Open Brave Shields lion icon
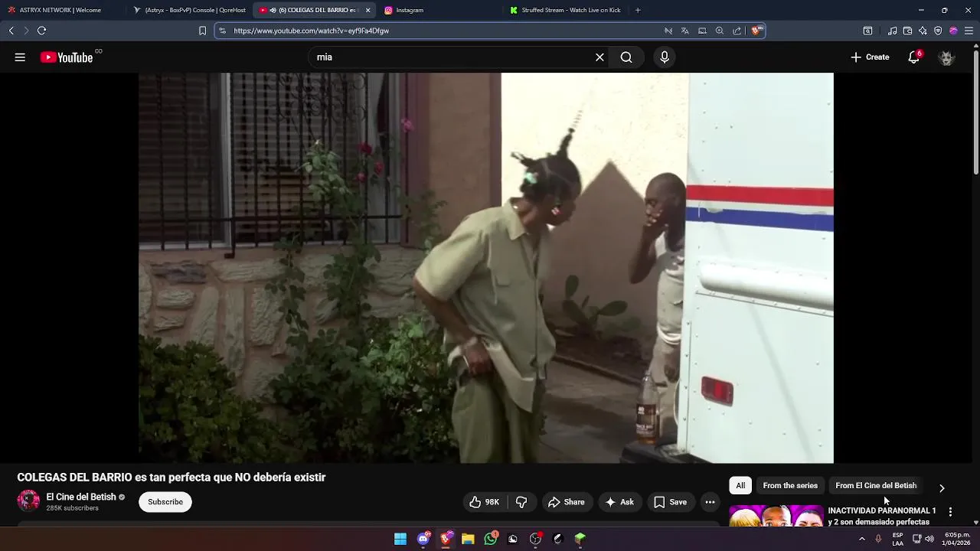The image size is (980, 551). coord(756,31)
